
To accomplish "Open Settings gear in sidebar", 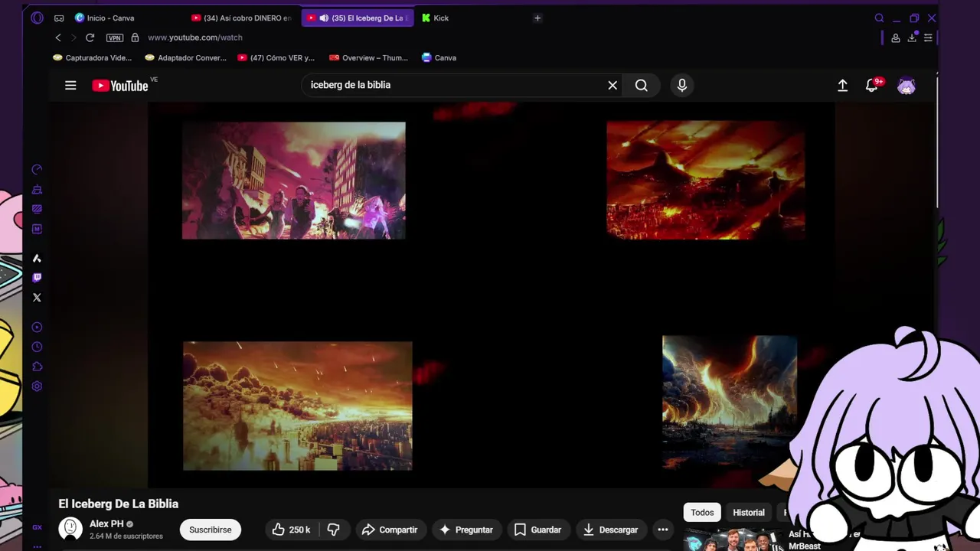I will (x=37, y=386).
